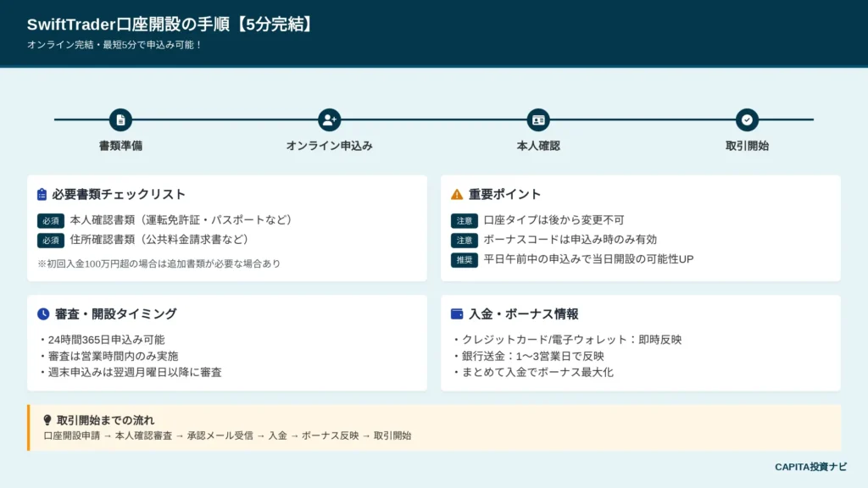Click the 重要ポイント heading
The width and height of the screenshot is (868, 488).
tap(505, 194)
